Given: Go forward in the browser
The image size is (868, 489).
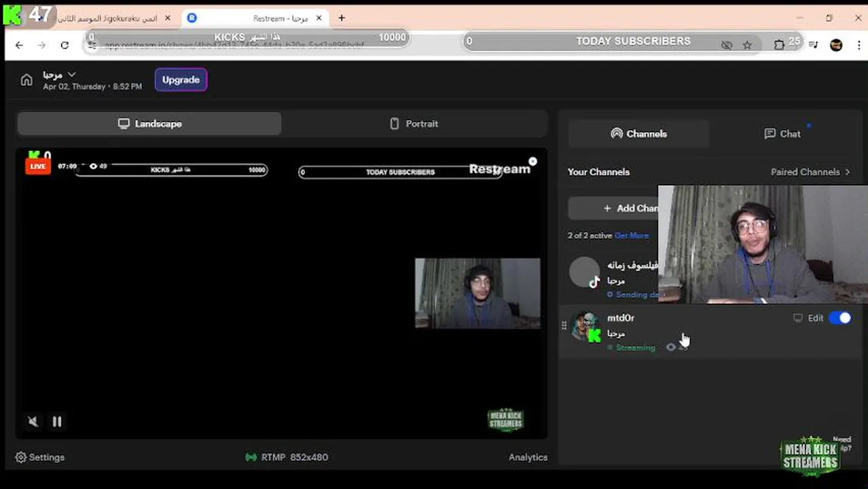Looking at the screenshot, I should [x=41, y=45].
